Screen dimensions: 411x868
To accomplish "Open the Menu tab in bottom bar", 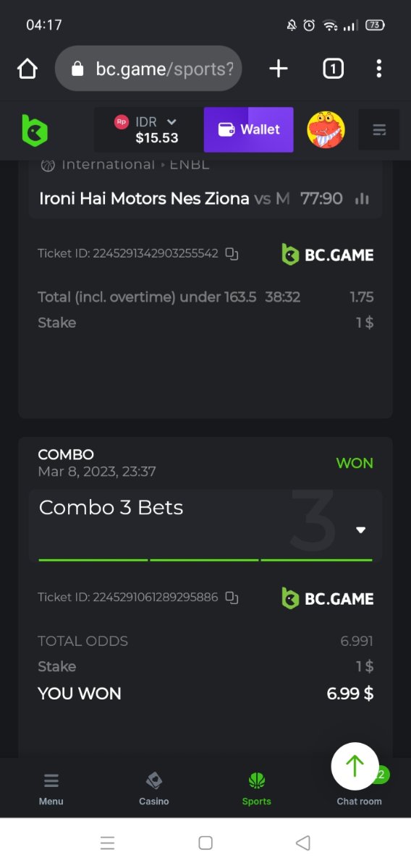I will click(x=51, y=789).
